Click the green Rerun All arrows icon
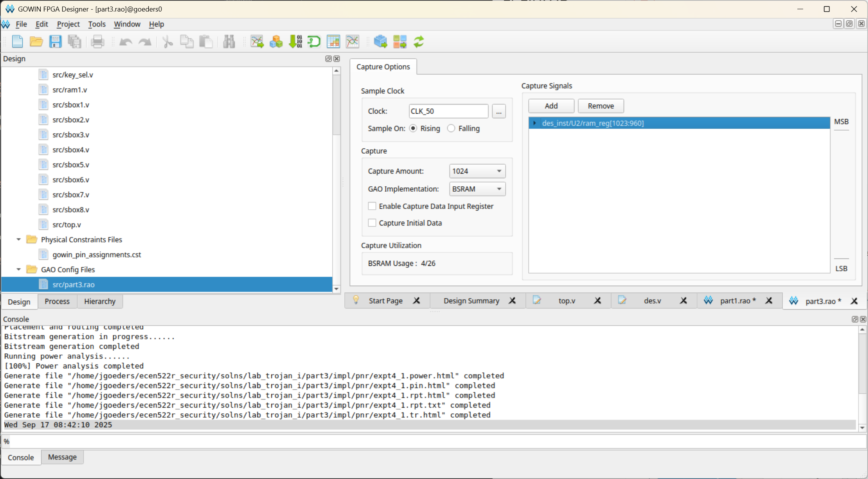The width and height of the screenshot is (868, 479). pos(419,41)
